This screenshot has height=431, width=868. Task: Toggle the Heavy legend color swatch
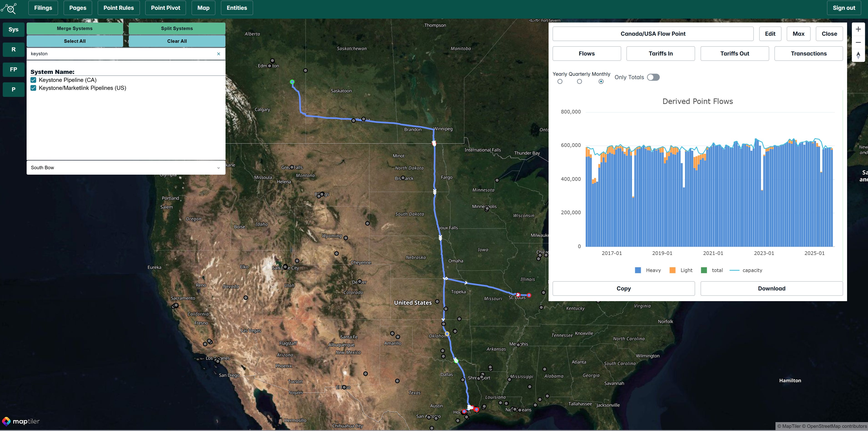637,270
